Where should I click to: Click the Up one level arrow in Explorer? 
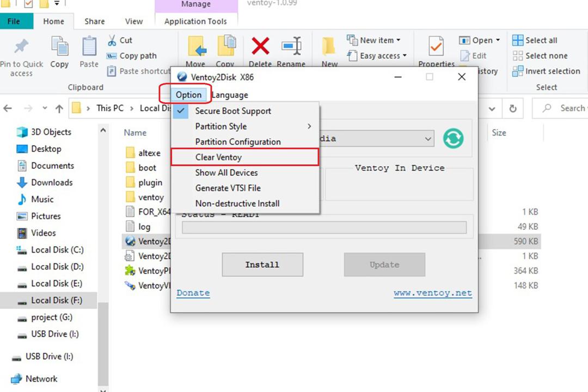[x=59, y=109]
